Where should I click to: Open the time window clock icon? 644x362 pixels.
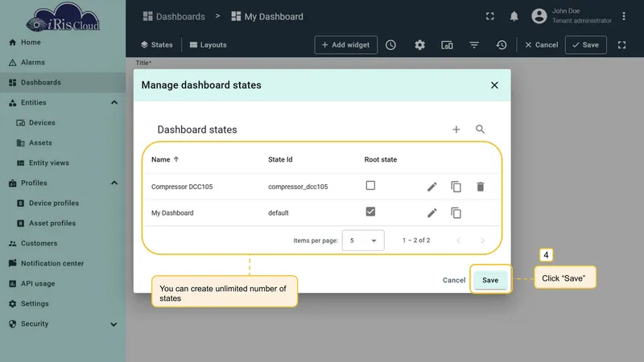click(390, 45)
